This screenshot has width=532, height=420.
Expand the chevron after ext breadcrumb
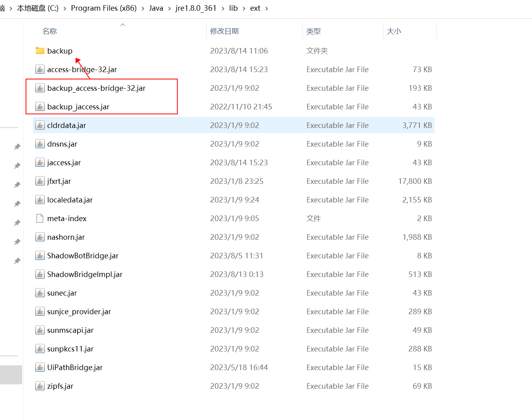266,8
